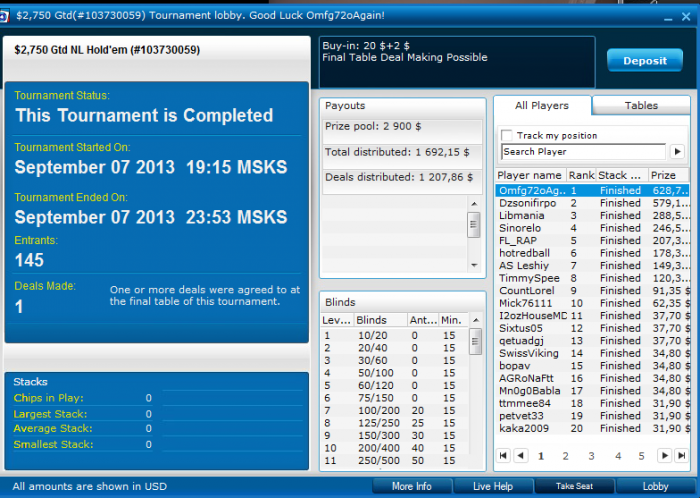Click the Ante column header in blinds table
This screenshot has height=498, width=700.
[423, 320]
